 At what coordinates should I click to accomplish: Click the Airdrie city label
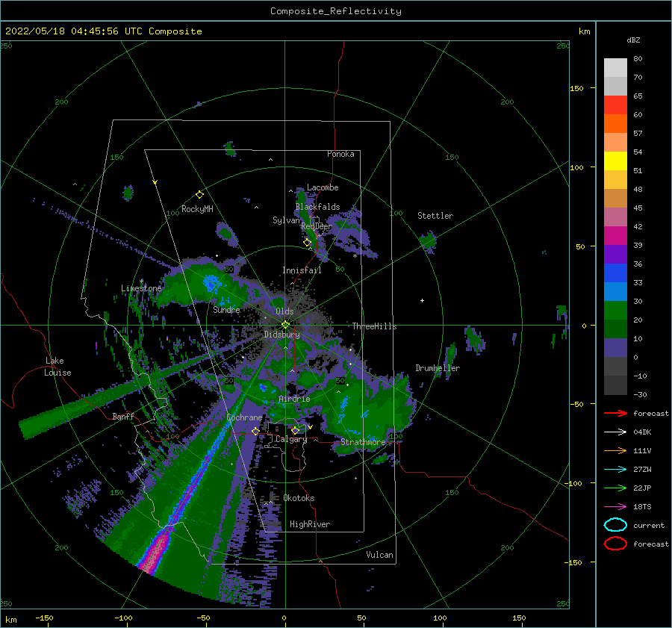click(x=294, y=399)
